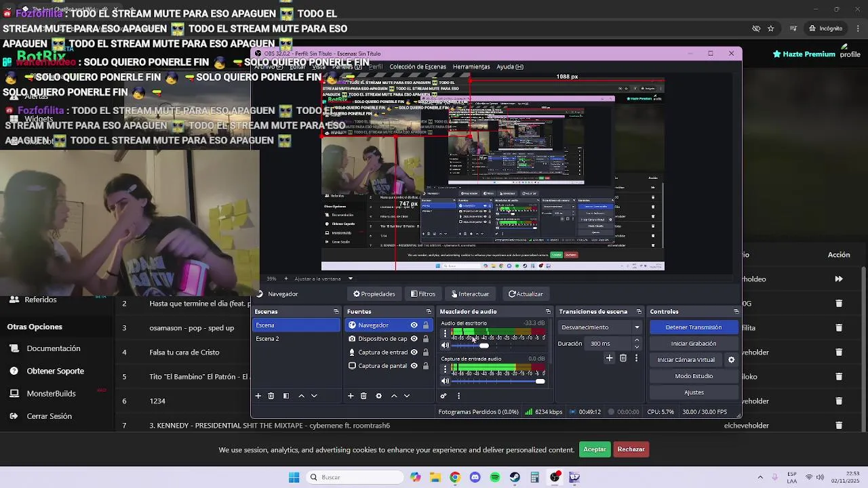Reject cookies with the Rechazar button
This screenshot has height=488, width=868.
[x=631, y=449]
